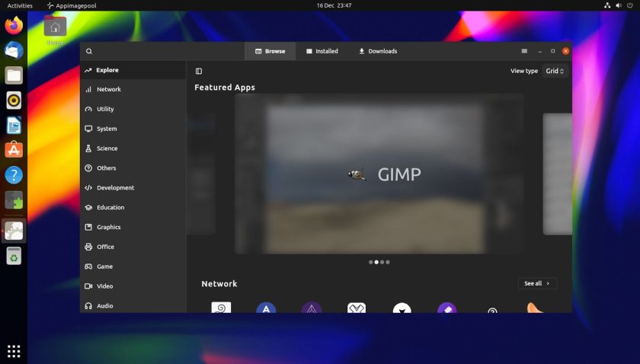Open the network indicator in top bar

click(607, 5)
